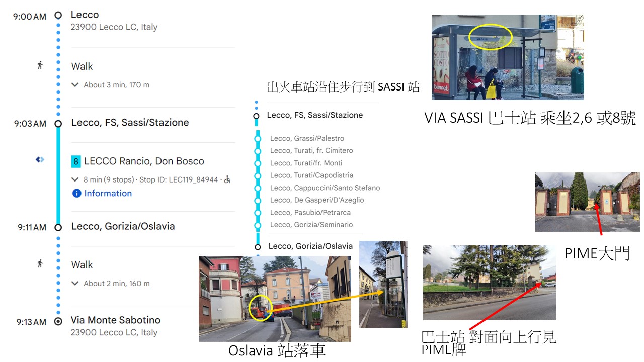Click the PIME gate entrance photo
This screenshot has height=362, width=644.
[587, 202]
